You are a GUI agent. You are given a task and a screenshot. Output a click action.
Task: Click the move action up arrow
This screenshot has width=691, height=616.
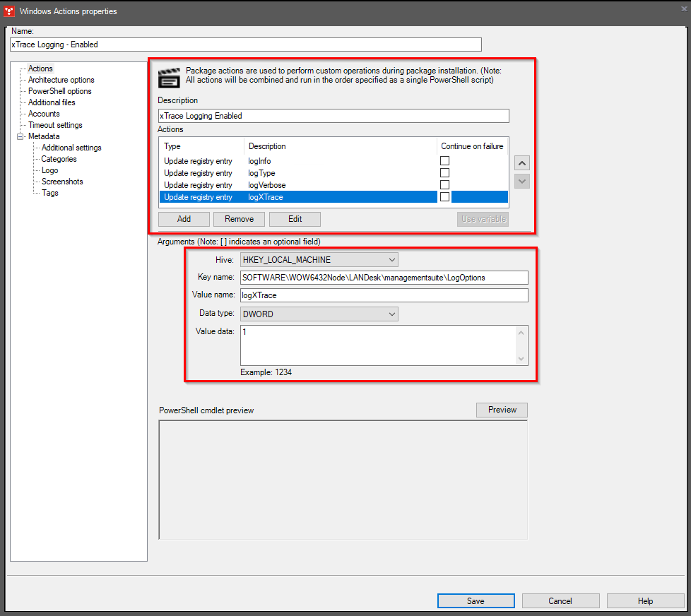(522, 163)
